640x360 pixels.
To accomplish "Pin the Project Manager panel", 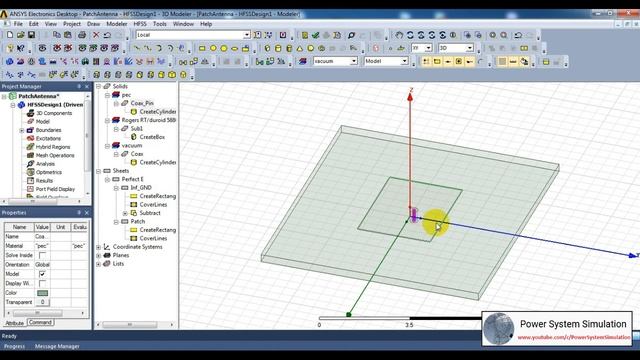I will [x=79, y=87].
